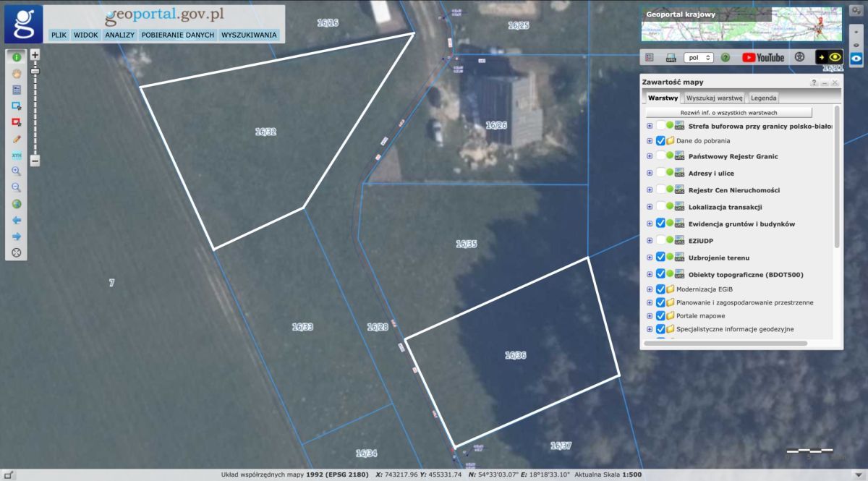Expand the Państwowy Rejestr Granic node

(650, 156)
